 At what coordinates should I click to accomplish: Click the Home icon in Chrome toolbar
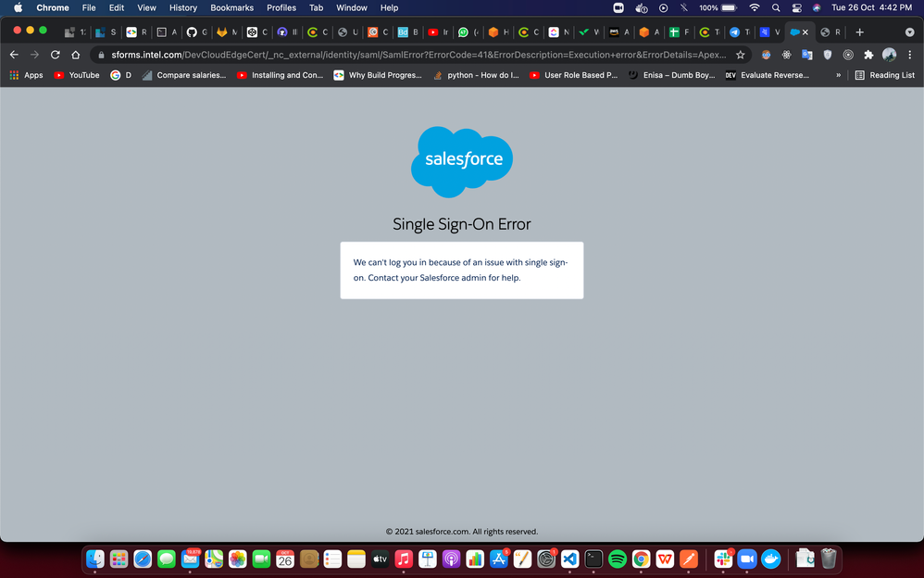click(x=76, y=55)
